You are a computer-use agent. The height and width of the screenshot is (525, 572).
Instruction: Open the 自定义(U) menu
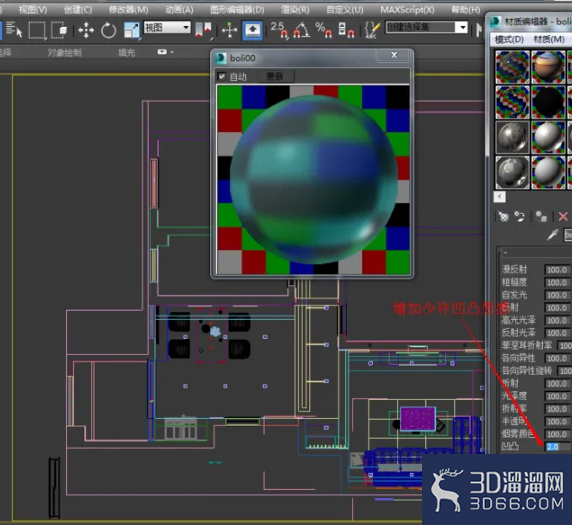point(345,10)
